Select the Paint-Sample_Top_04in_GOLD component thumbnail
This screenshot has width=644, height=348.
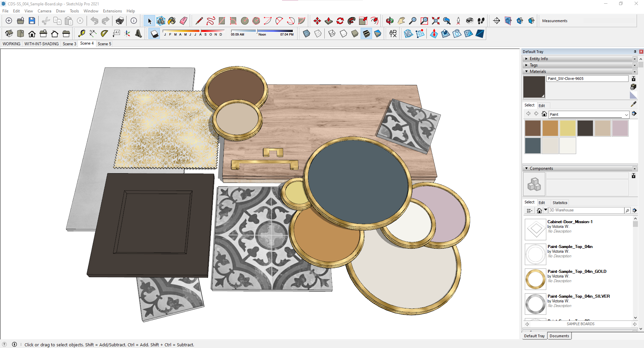535,279
